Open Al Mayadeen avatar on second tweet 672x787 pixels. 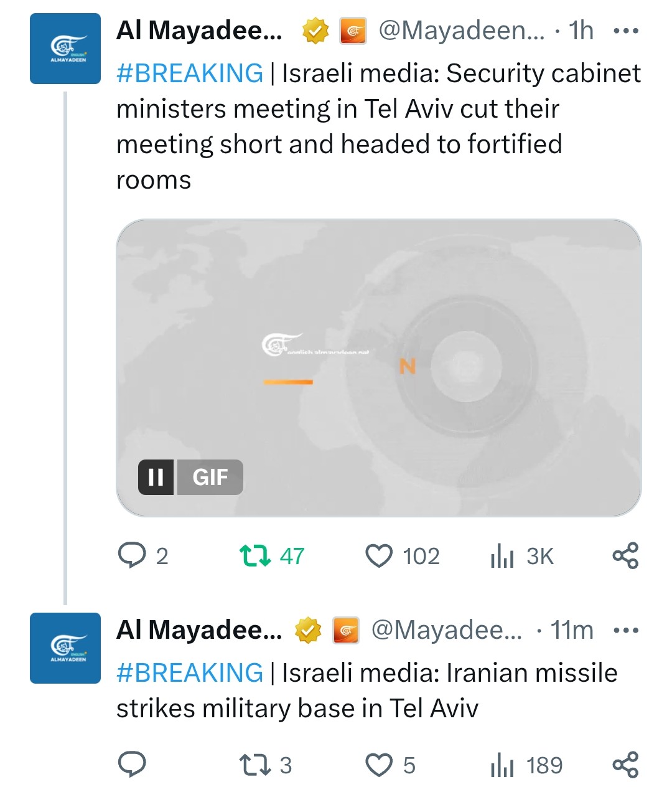point(65,648)
